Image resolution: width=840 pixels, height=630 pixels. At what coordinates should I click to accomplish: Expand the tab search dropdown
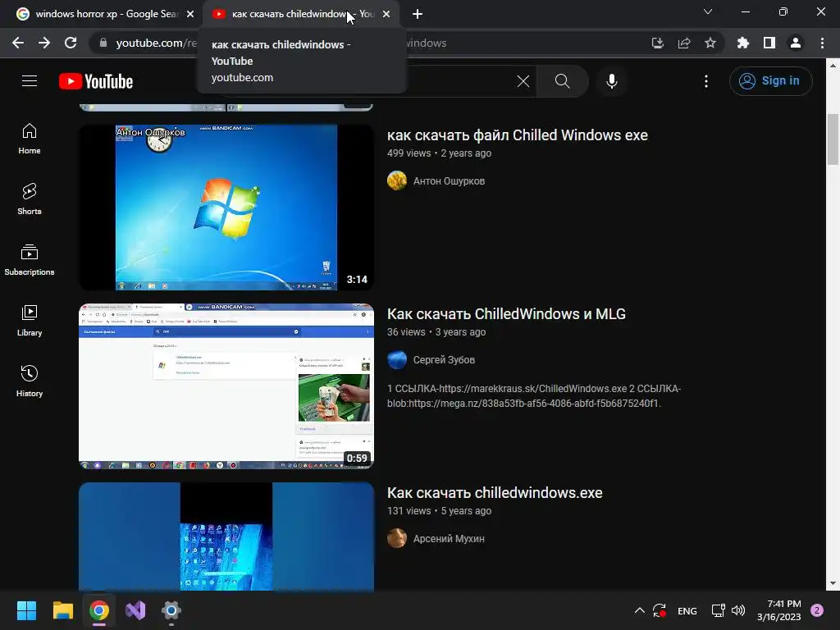(x=708, y=11)
